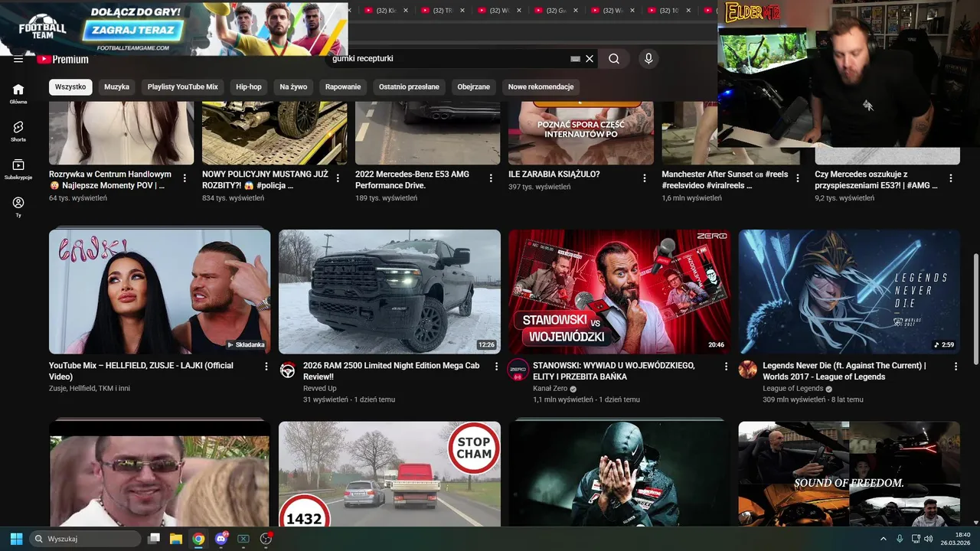Image resolution: width=980 pixels, height=551 pixels.
Task: Switch to Chrome on the taskbar
Action: pyautogui.click(x=198, y=539)
